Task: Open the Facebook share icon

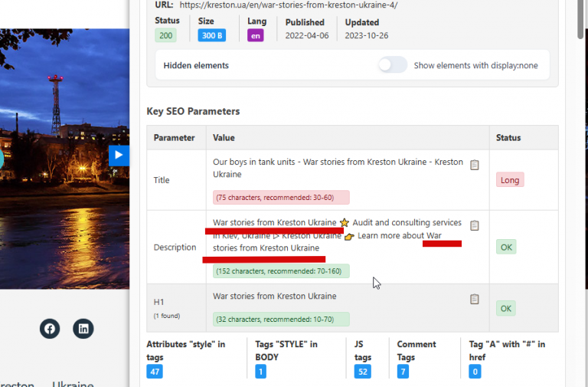Action: coord(50,329)
